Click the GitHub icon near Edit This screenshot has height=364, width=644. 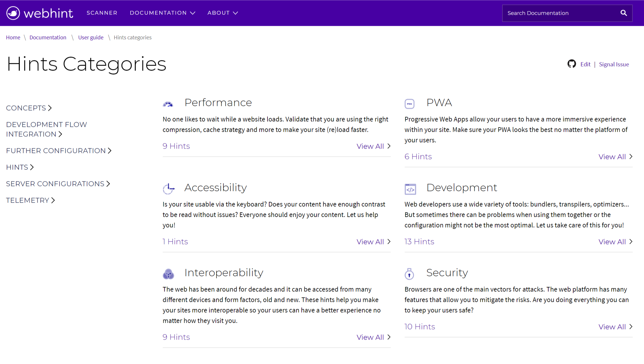[572, 64]
